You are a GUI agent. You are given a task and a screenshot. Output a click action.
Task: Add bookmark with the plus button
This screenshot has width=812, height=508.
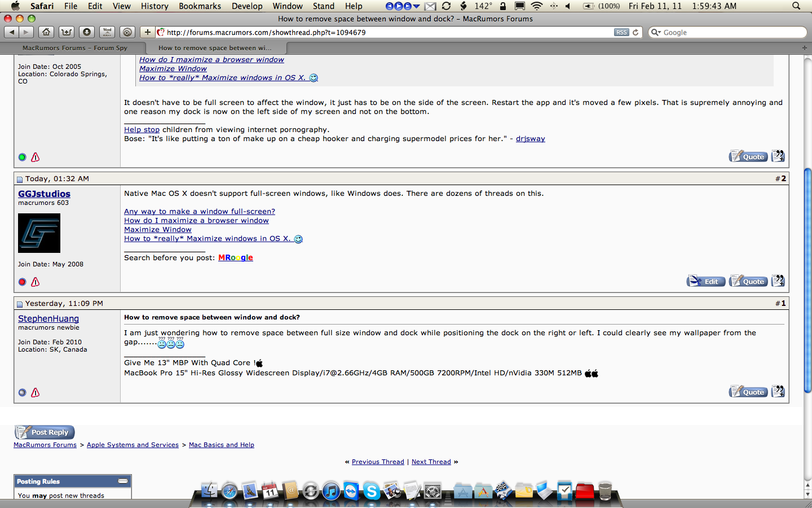pyautogui.click(x=148, y=32)
